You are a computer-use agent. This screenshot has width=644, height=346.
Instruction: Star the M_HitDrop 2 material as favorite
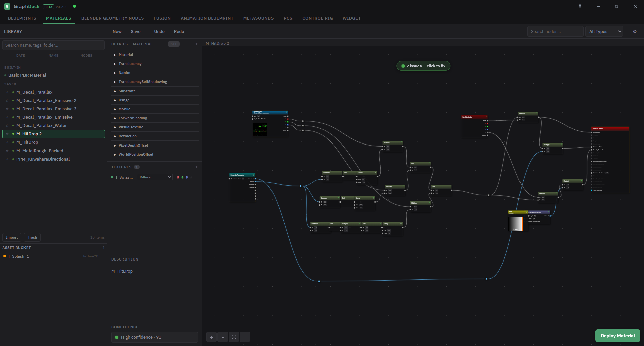coord(7,134)
